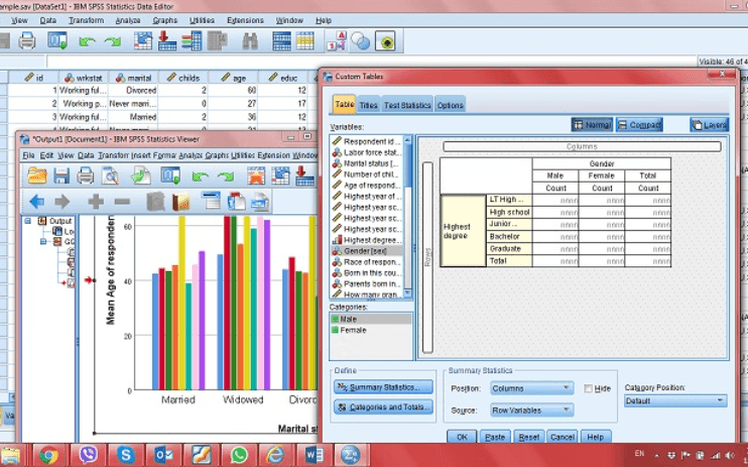Screen dimensions: 748x467
Task: Click the Use variable sets circles icon
Action: pos(360,42)
